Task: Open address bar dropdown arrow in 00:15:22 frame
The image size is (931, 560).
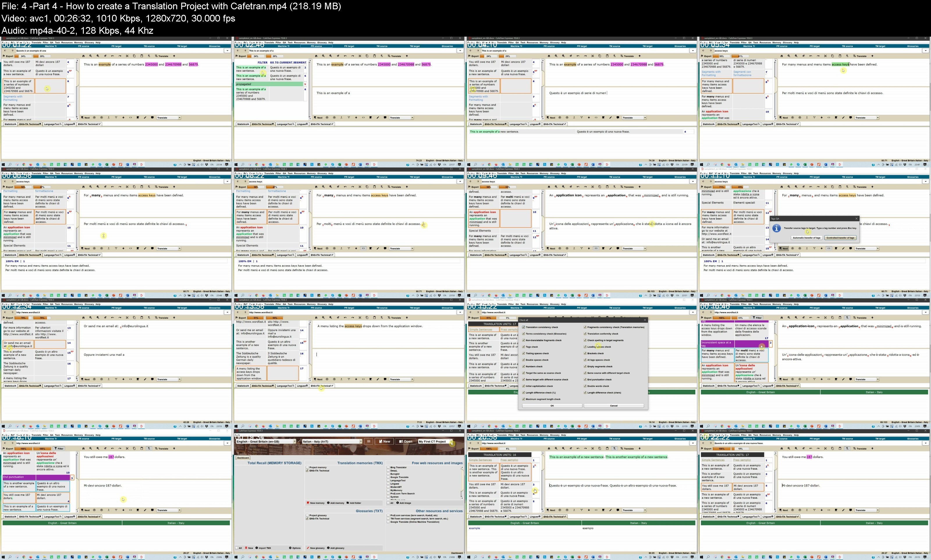Action: (693, 313)
